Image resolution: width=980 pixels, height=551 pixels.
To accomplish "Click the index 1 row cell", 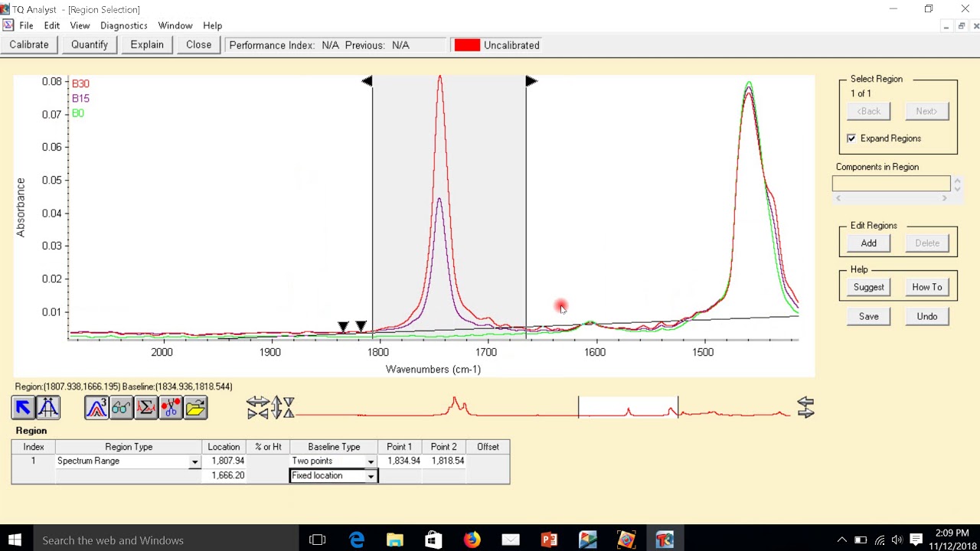I will coord(33,461).
